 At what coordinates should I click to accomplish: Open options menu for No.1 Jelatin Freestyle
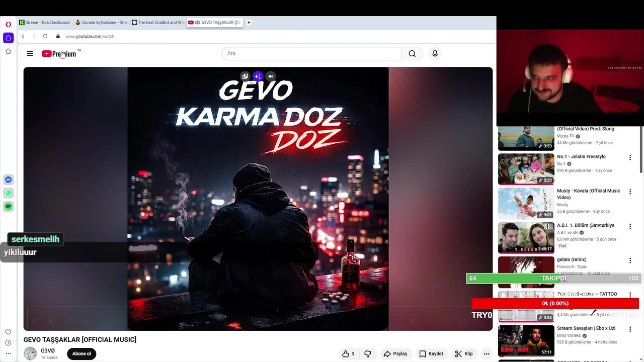click(x=630, y=157)
